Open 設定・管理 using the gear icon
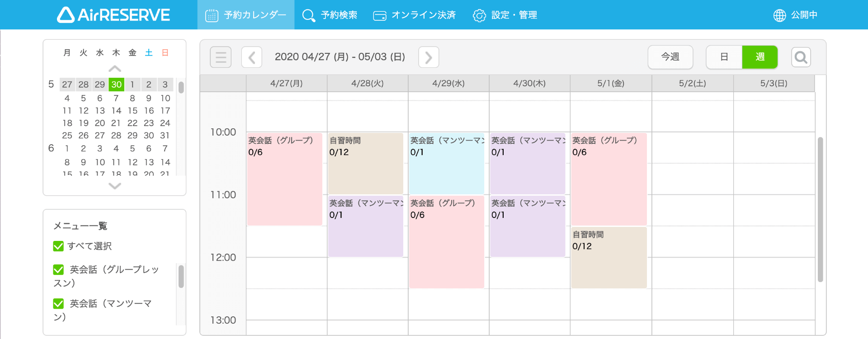The width and height of the screenshot is (868, 339). [x=479, y=14]
